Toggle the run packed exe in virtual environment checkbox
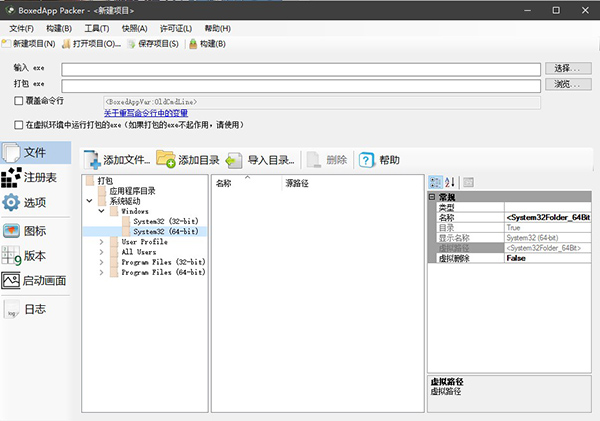This screenshot has height=421, width=600. (x=19, y=125)
